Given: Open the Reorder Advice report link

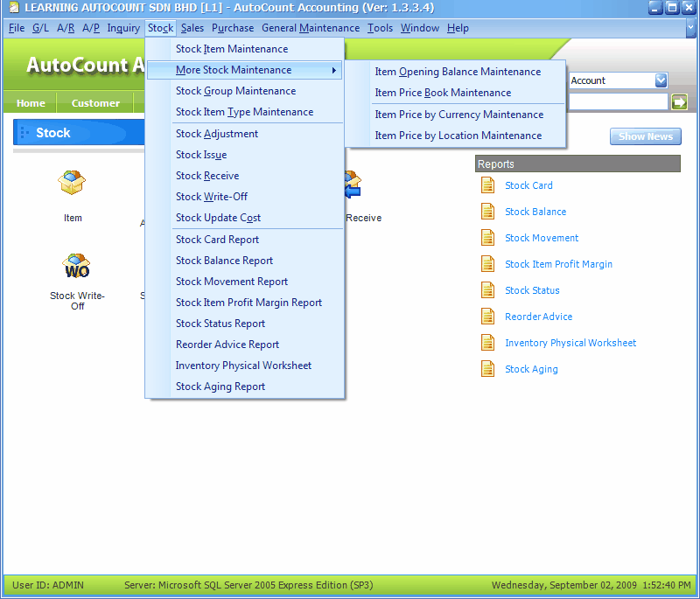Looking at the screenshot, I should 538,317.
